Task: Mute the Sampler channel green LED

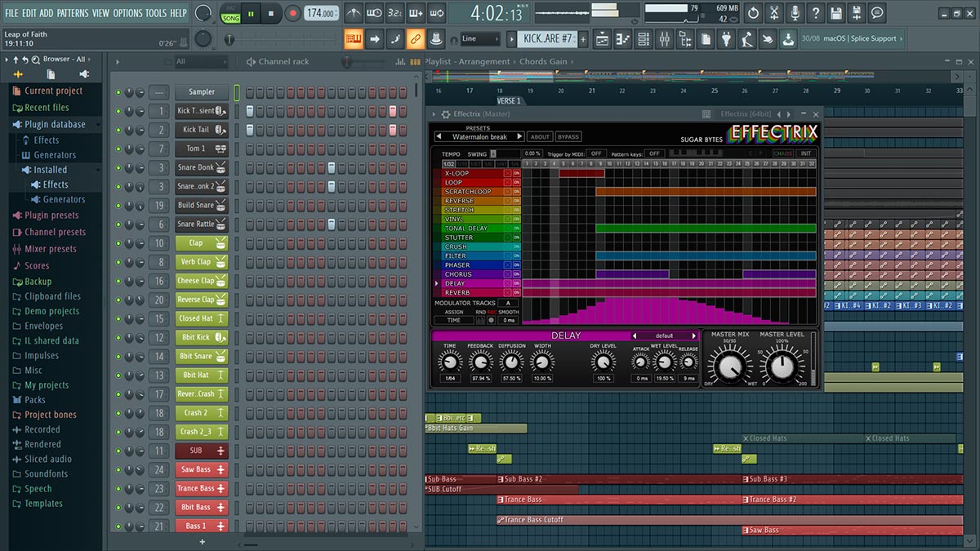Action: [x=118, y=92]
